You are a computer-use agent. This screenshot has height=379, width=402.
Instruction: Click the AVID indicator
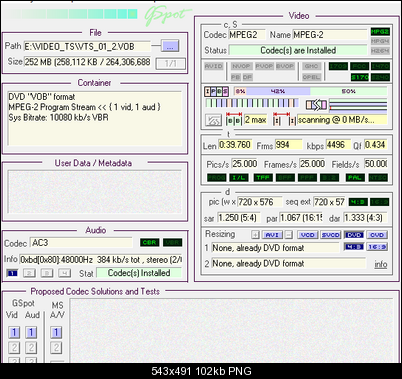point(214,66)
